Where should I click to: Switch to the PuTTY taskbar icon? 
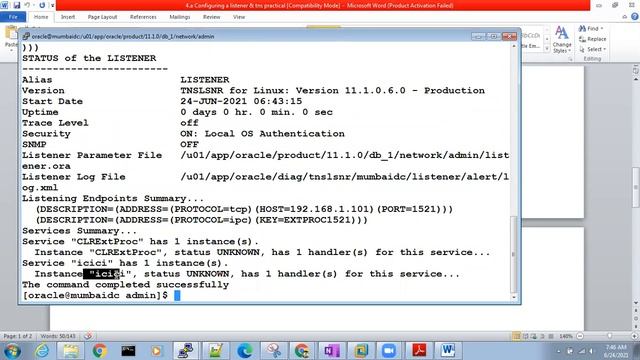[x=186, y=351]
